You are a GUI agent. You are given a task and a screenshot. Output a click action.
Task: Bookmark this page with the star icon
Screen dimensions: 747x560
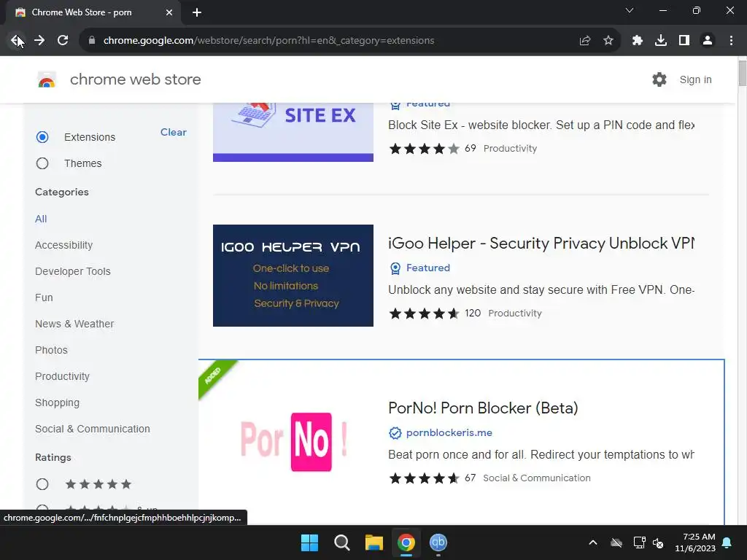[x=608, y=41]
